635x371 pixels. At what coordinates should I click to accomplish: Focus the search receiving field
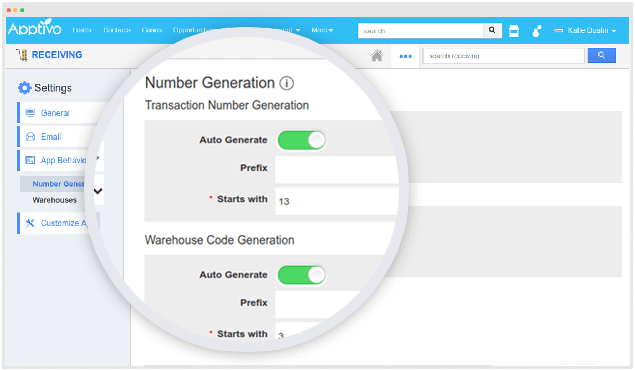pyautogui.click(x=503, y=56)
